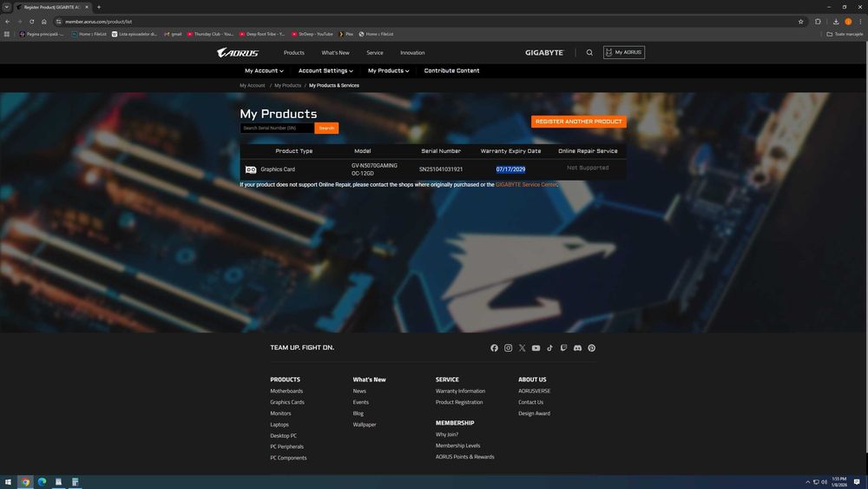Click the GIGABYTE logo link
The height and width of the screenshot is (489, 868).
[545, 53]
